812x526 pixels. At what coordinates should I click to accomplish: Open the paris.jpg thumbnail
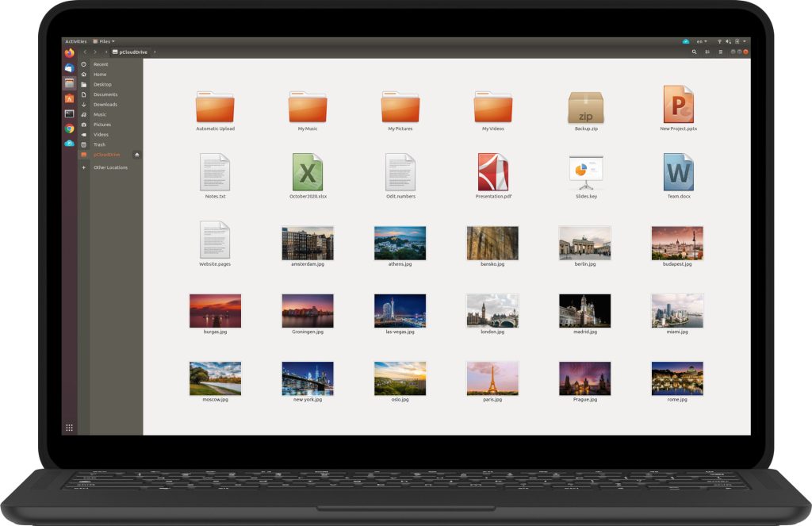tap(492, 379)
